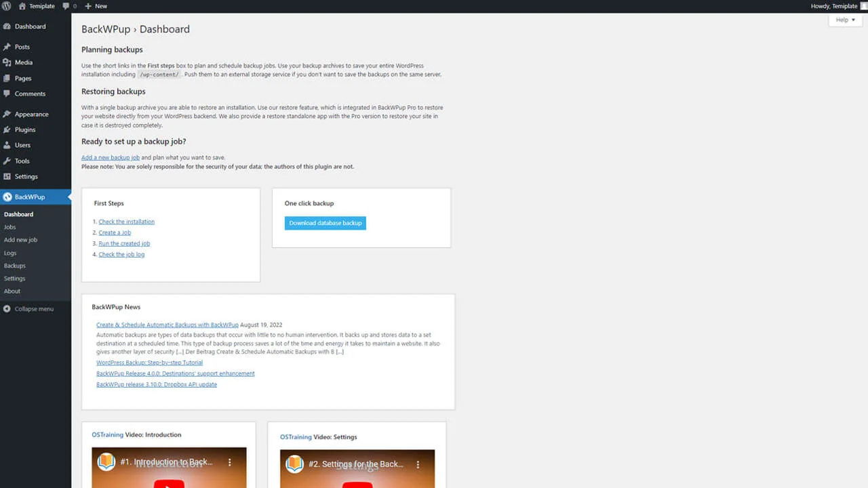Click the Users person icon
The width and height of the screenshot is (868, 488).
click(x=7, y=145)
